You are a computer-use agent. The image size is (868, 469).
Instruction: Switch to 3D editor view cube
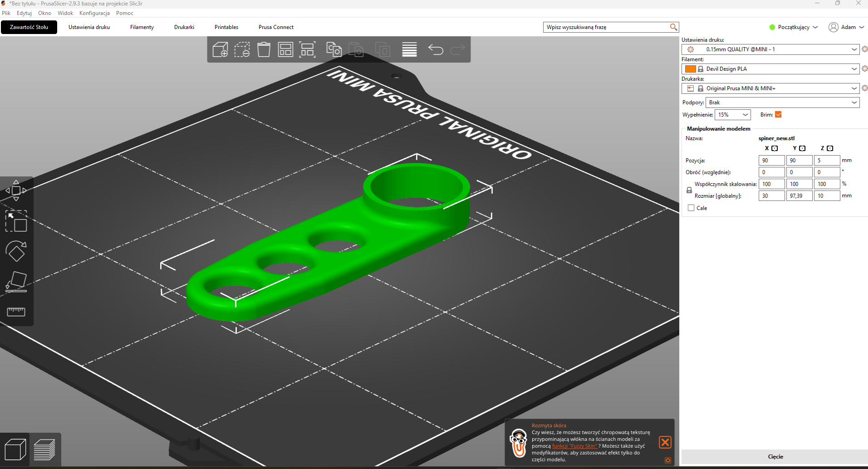click(x=15, y=449)
